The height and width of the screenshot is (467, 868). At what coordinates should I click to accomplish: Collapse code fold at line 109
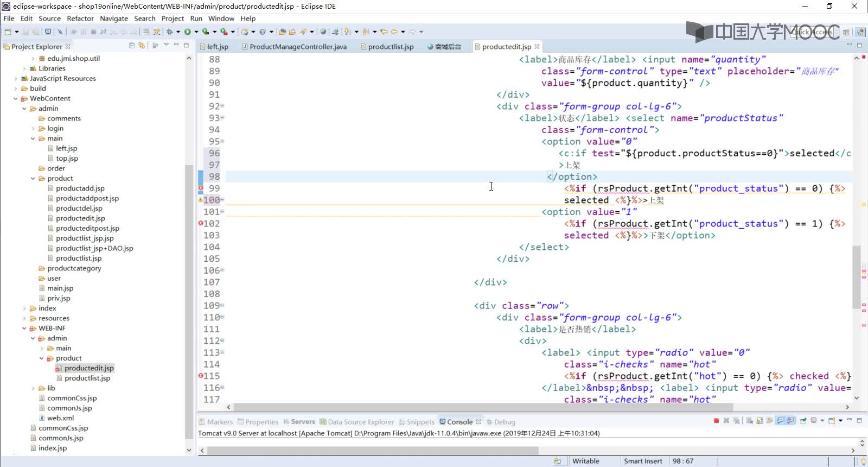(222, 306)
